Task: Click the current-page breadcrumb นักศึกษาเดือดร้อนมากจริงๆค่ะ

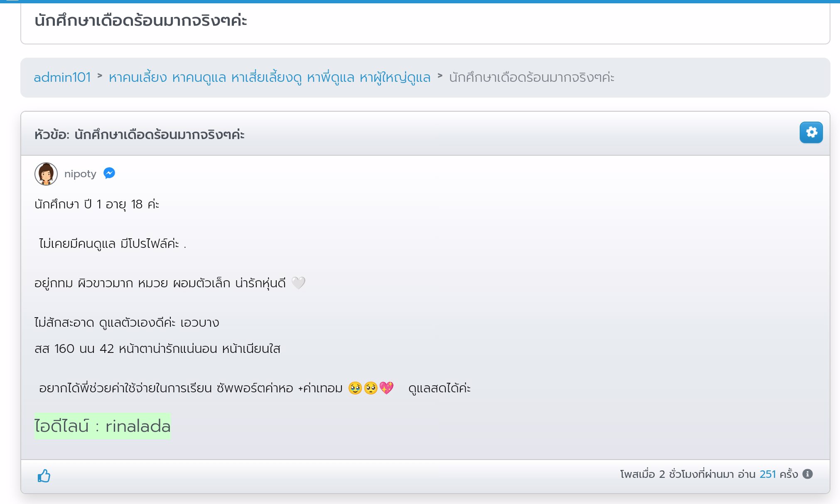Action: [x=531, y=77]
